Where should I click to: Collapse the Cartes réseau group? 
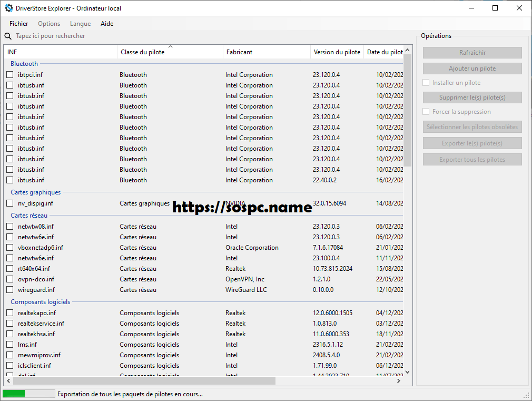click(x=29, y=216)
